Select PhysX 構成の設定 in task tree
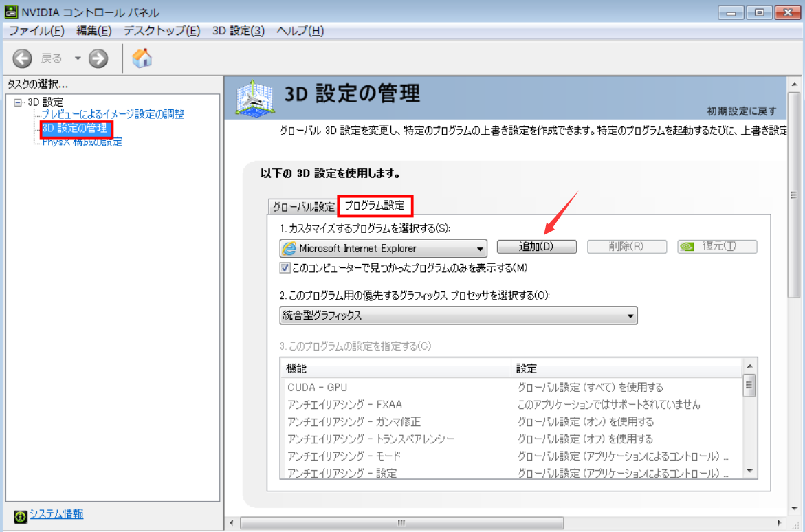805x532 pixels. pyautogui.click(x=82, y=142)
